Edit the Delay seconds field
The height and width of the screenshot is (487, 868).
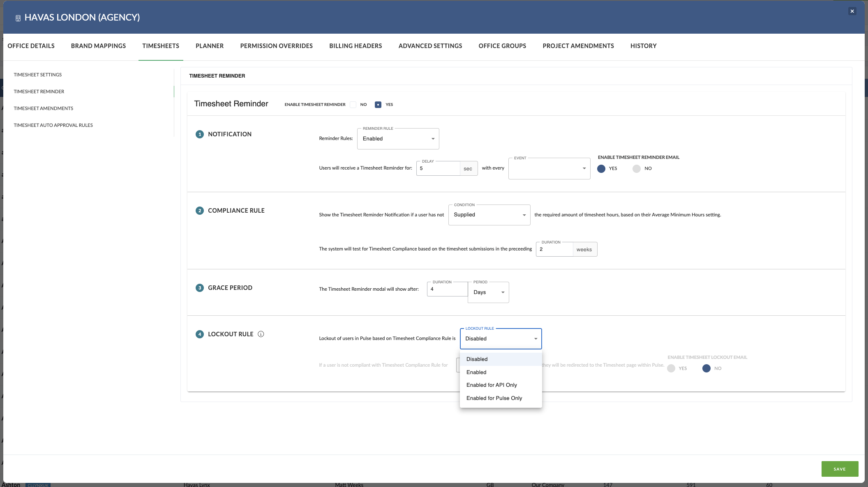[x=438, y=168]
